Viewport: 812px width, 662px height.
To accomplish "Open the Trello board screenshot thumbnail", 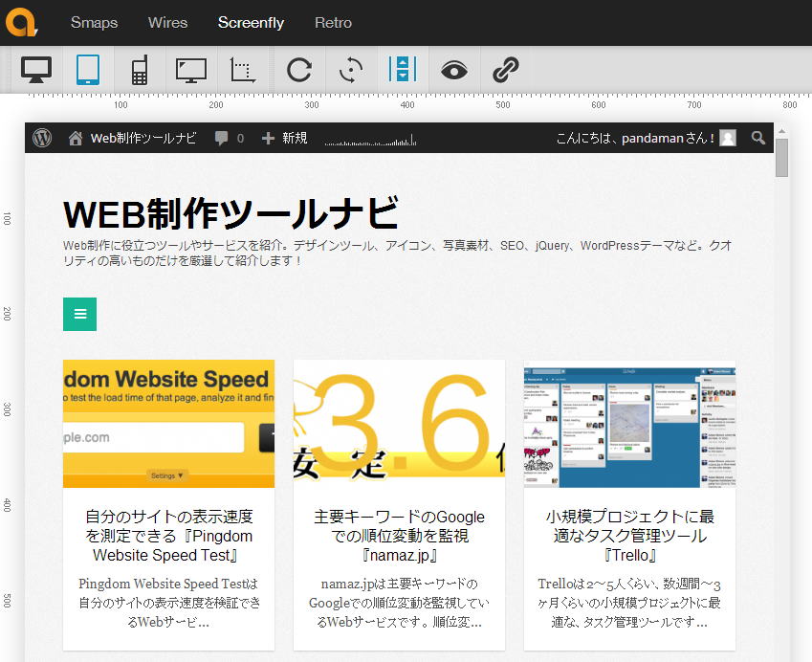I will (x=629, y=424).
